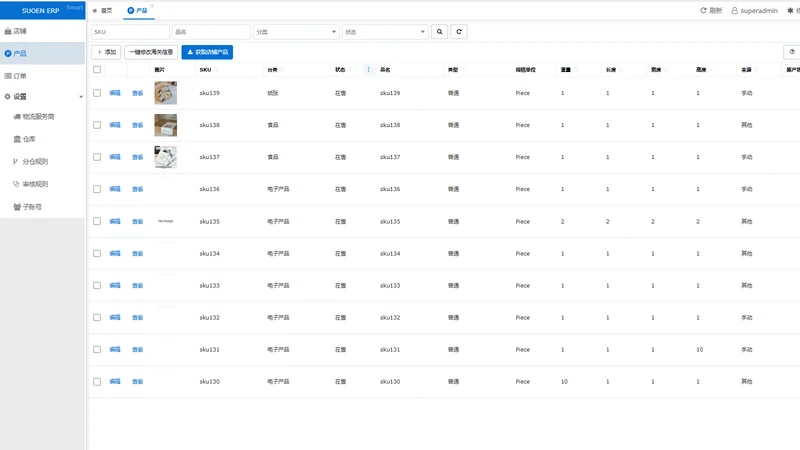The height and width of the screenshot is (450, 800).
Task: Click the 食品 category cell in sku138 row
Action: tap(273, 125)
